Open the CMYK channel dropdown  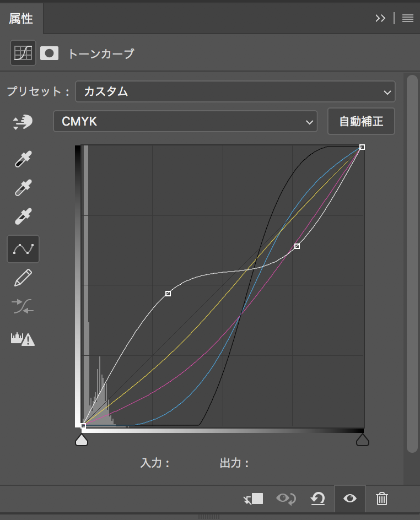[185, 122]
